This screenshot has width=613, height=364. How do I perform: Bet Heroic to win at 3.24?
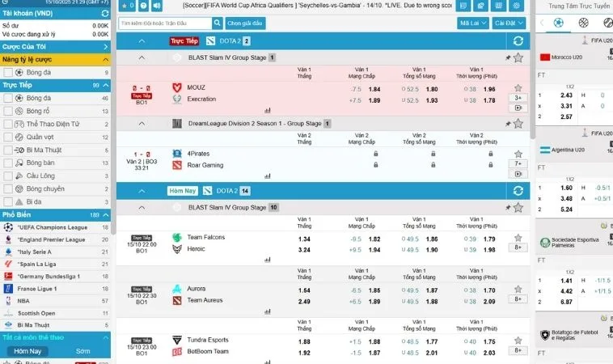click(x=304, y=250)
